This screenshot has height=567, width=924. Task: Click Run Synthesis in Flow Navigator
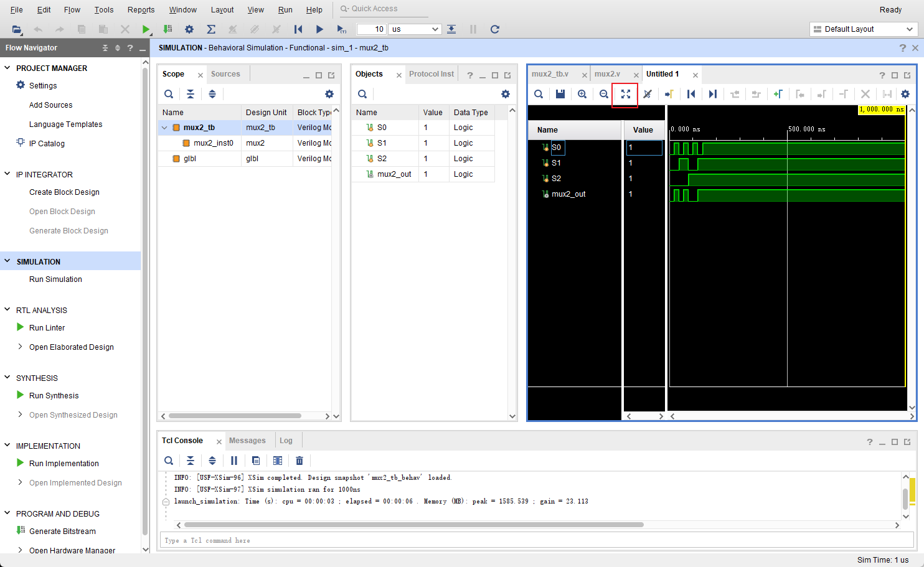[x=54, y=396]
